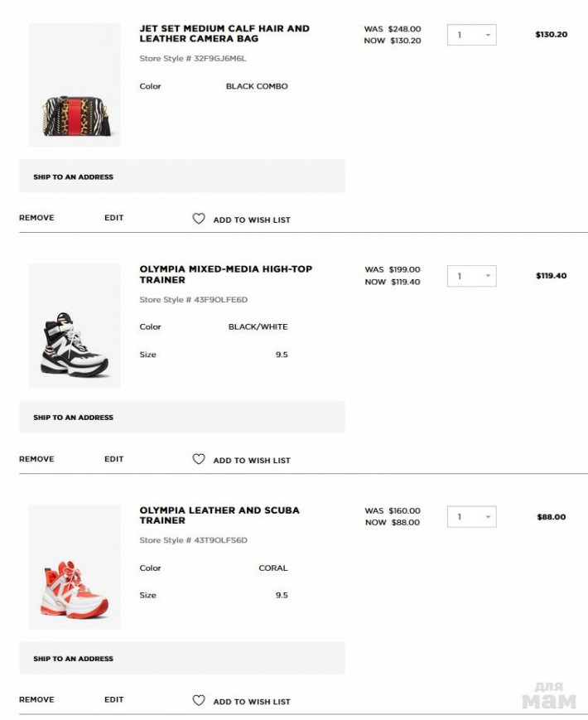
Task: Open the black and white trainer thumbnail
Action: (75, 326)
